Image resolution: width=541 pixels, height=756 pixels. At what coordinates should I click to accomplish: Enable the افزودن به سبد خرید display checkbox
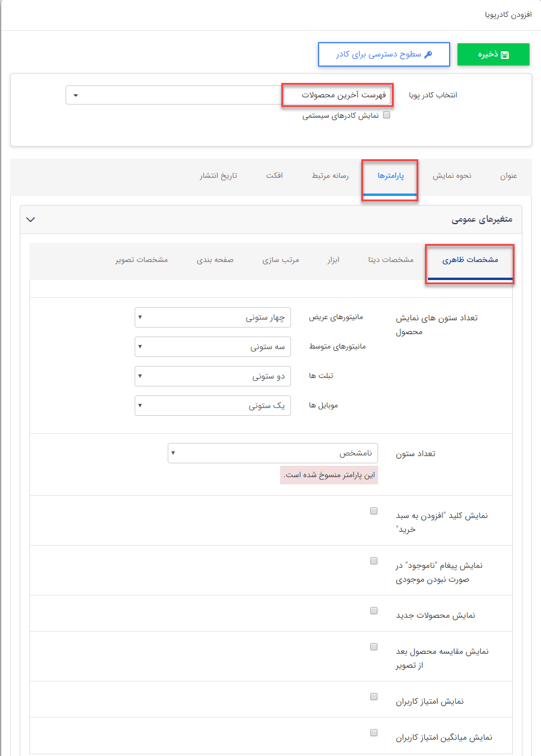(x=374, y=510)
